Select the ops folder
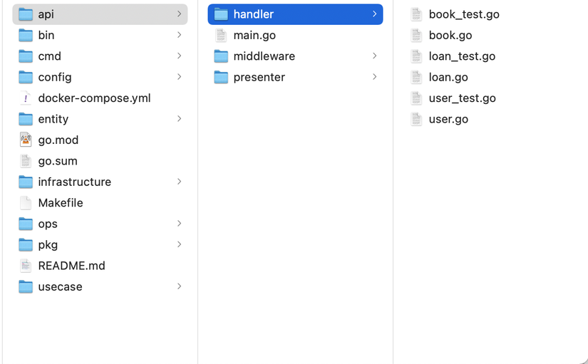The height and width of the screenshot is (364, 588). coord(48,224)
